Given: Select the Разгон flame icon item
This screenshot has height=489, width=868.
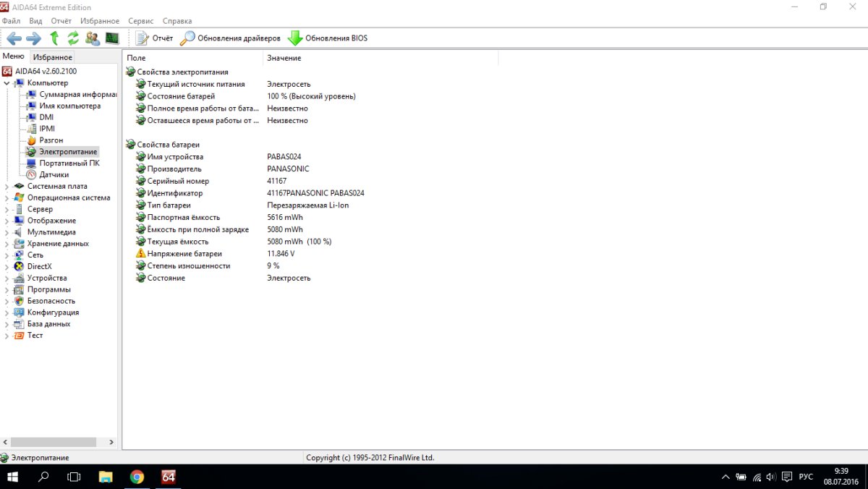Looking at the screenshot, I should [x=31, y=140].
